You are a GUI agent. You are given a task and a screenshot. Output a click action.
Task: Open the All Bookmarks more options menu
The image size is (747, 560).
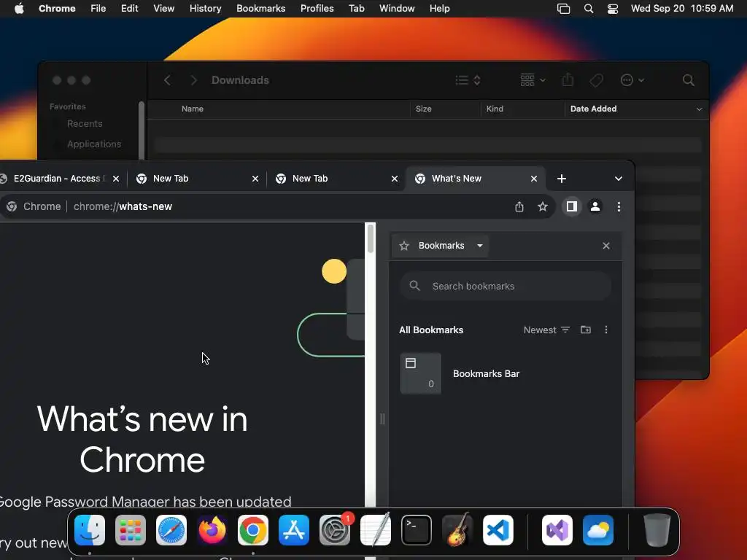click(x=606, y=330)
